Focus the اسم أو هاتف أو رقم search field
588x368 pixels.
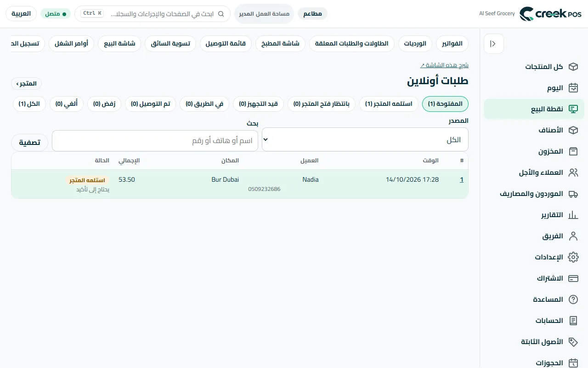155,141
